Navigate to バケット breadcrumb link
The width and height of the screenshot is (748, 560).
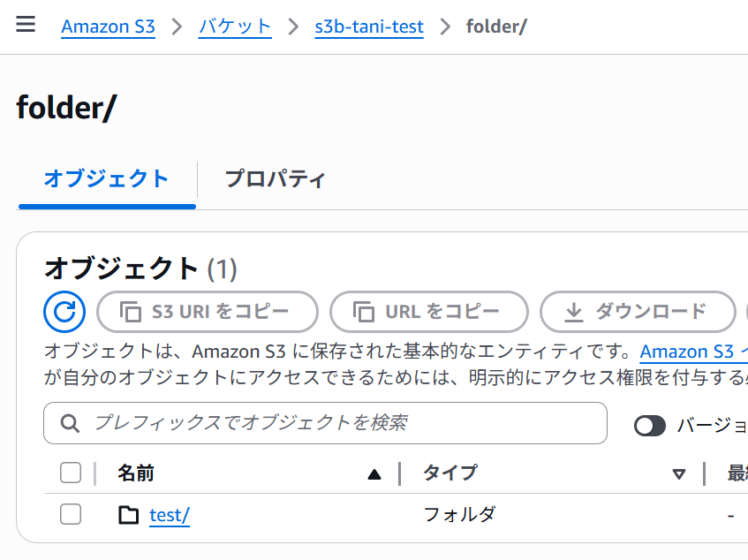pos(235,26)
